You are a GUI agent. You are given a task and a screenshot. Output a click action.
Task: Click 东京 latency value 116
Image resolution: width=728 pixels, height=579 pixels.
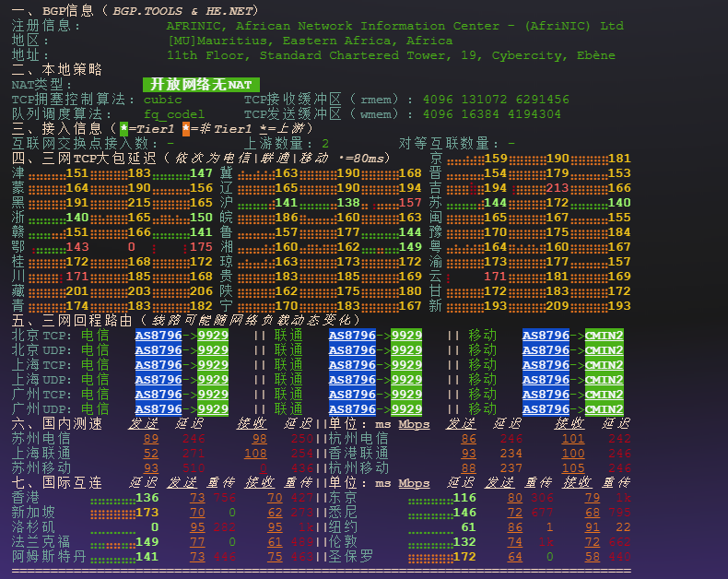tap(464, 498)
